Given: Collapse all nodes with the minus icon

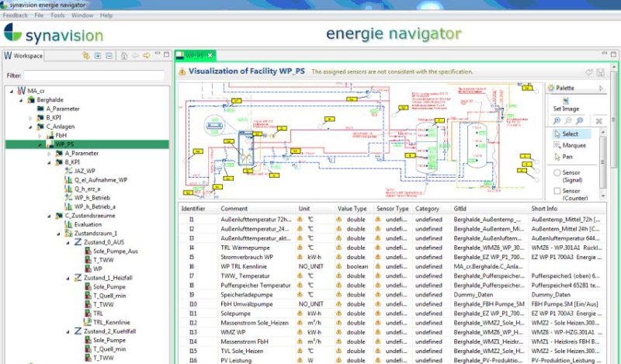Looking at the screenshot, I should pyautogui.click(x=109, y=55).
